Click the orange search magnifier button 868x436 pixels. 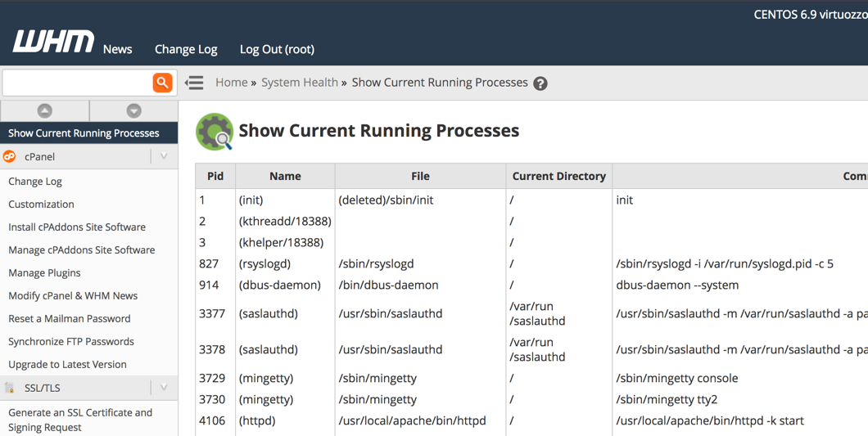coord(162,83)
